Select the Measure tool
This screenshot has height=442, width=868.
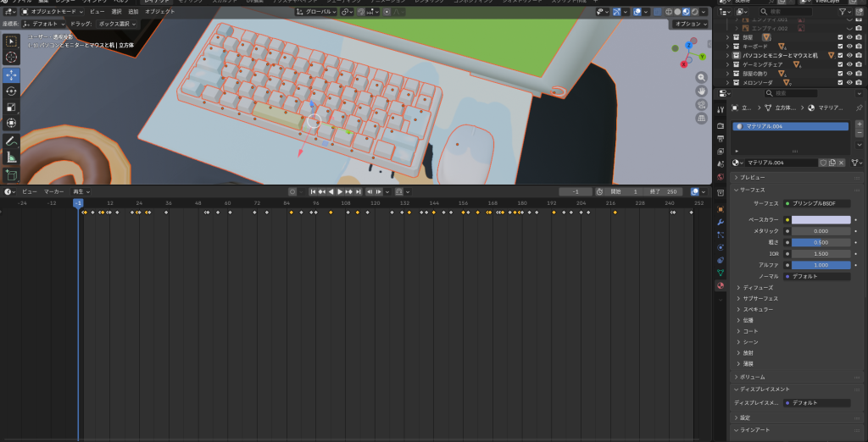point(12,157)
